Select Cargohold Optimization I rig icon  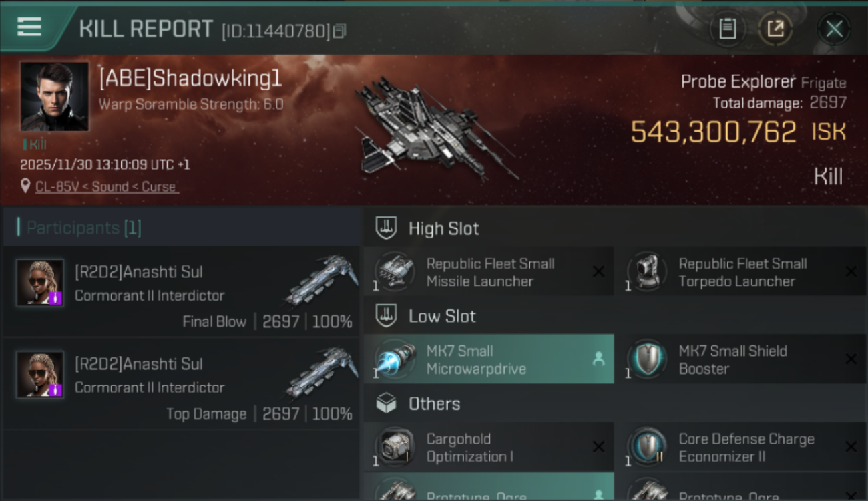[395, 447]
